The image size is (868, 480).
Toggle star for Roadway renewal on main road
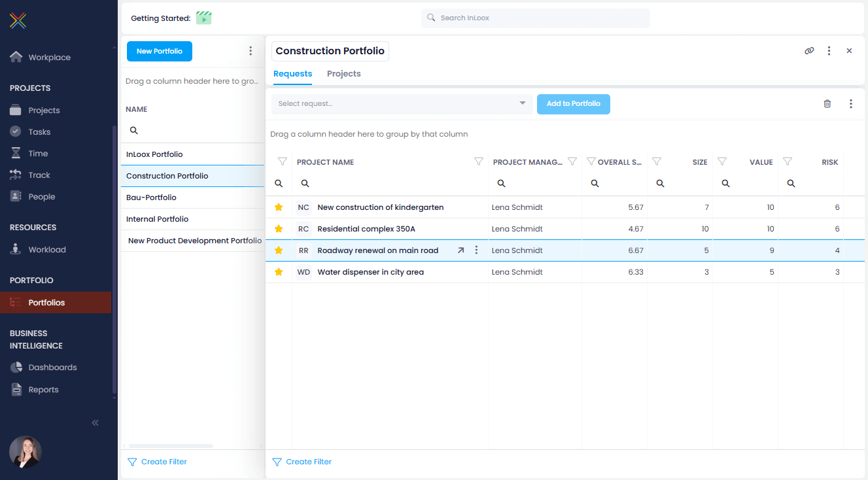(279, 250)
